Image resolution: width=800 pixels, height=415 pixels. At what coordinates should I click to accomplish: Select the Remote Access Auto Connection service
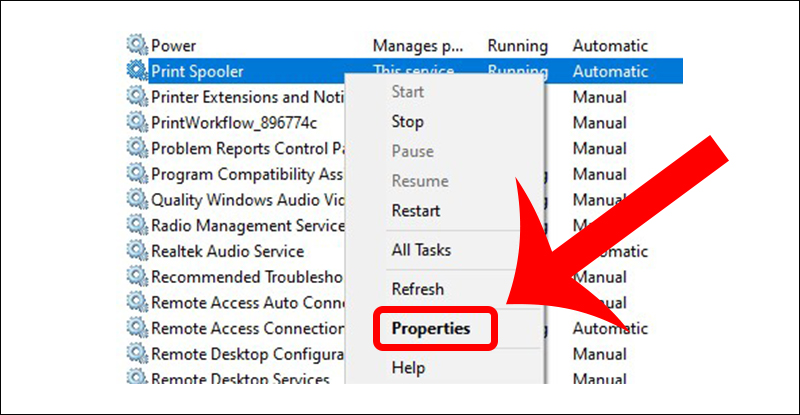coord(247,302)
